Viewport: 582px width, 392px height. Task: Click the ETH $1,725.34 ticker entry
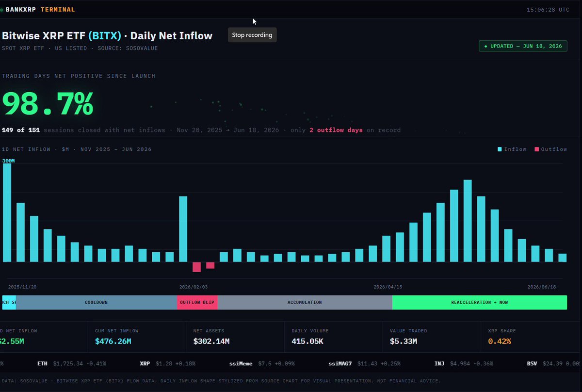coord(72,363)
